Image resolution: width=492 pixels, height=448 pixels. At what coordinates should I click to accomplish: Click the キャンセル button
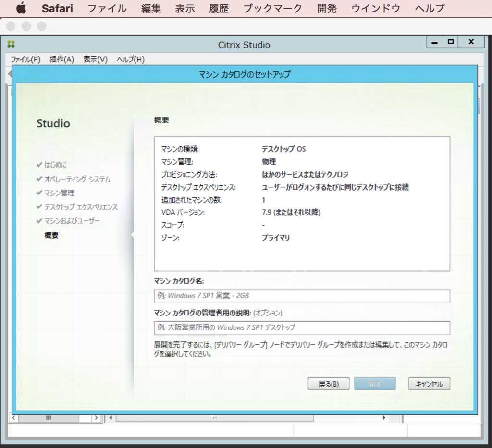pyautogui.click(x=429, y=384)
